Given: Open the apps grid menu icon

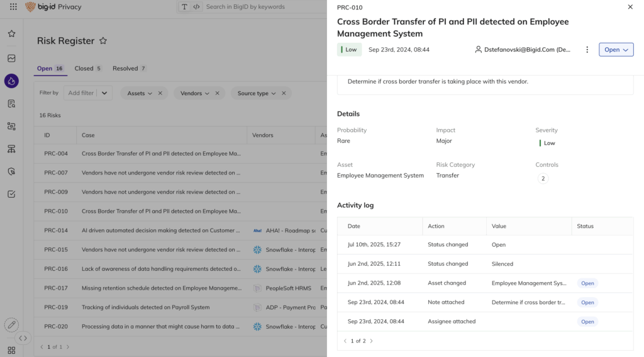Looking at the screenshot, I should tap(13, 7).
